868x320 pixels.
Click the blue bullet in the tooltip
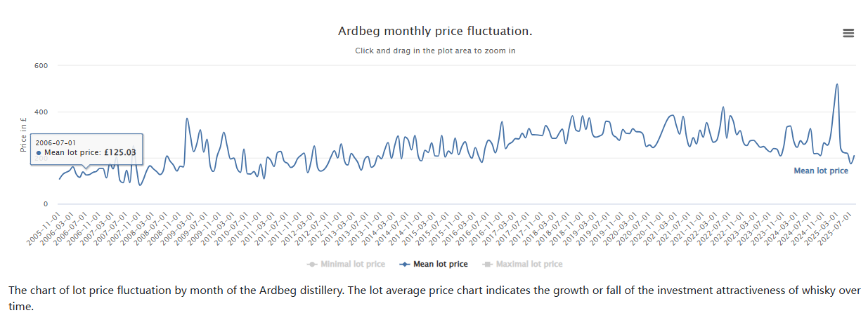(39, 153)
